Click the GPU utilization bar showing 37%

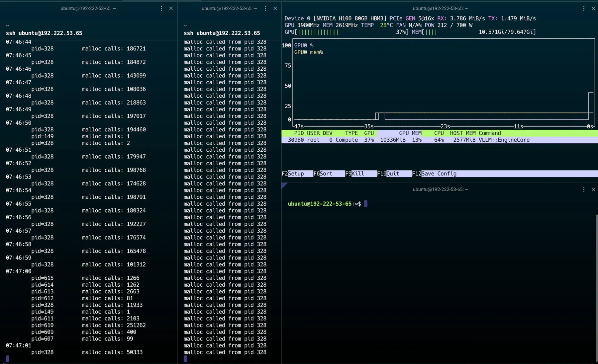coord(347,32)
